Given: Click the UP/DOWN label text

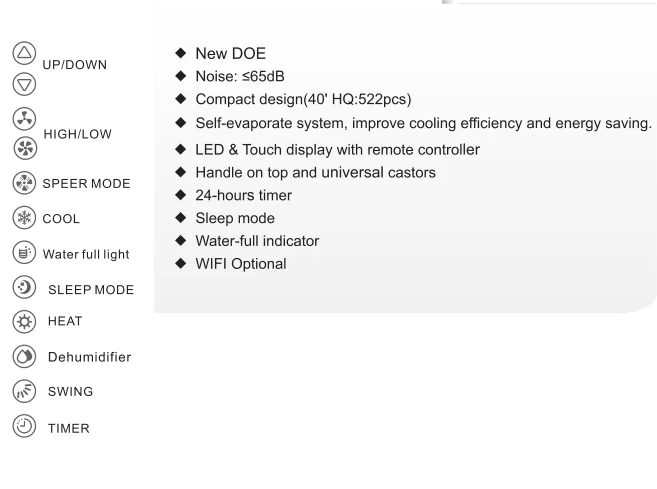Looking at the screenshot, I should (75, 65).
